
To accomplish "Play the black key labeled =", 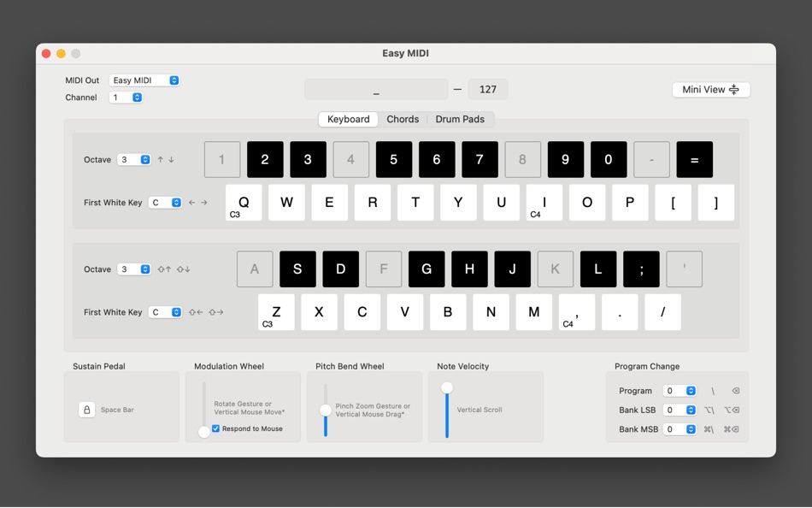I will click(x=694, y=160).
